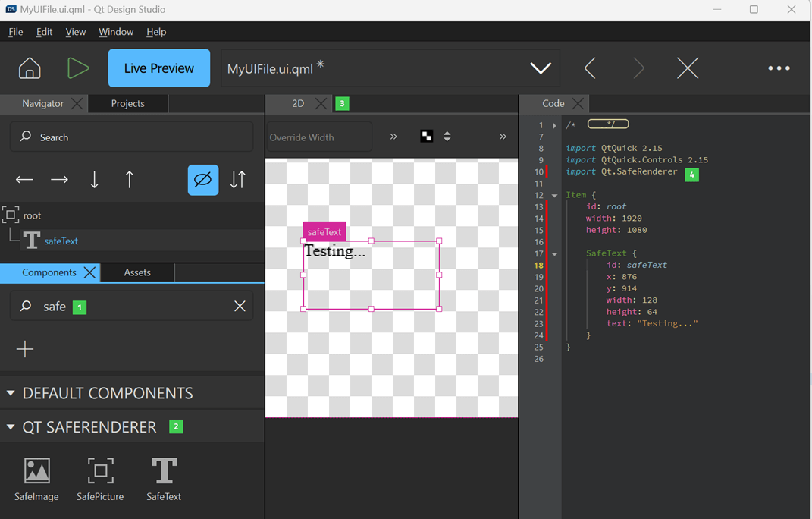Click the SafeText component icon
This screenshot has width=812, height=519.
click(164, 471)
